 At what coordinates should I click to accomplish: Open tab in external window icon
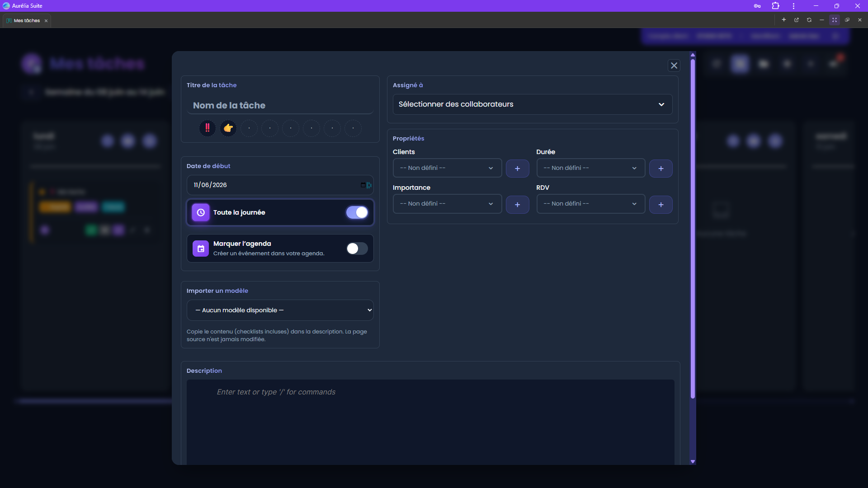click(x=797, y=20)
